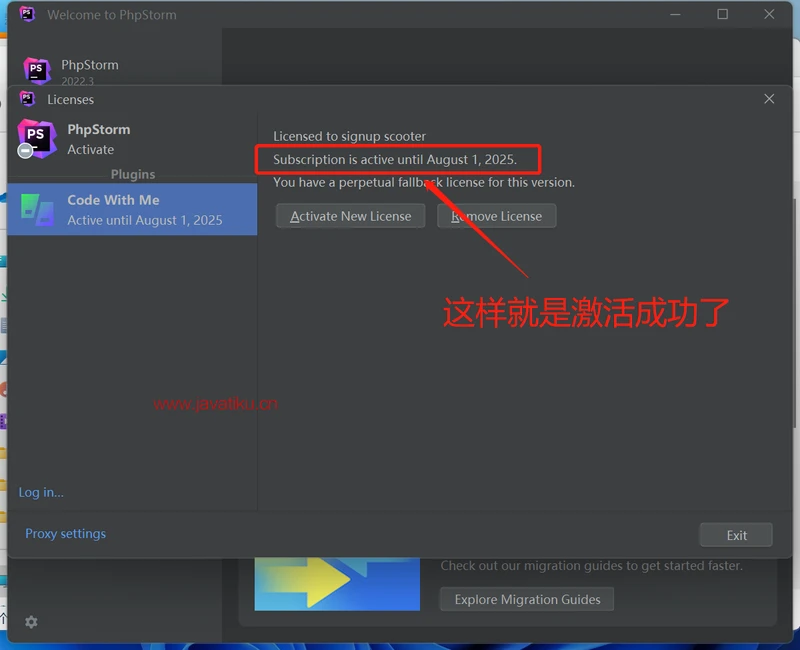Click the PhpStorm product icon in licenses list
The width and height of the screenshot is (800, 650).
(x=36, y=138)
